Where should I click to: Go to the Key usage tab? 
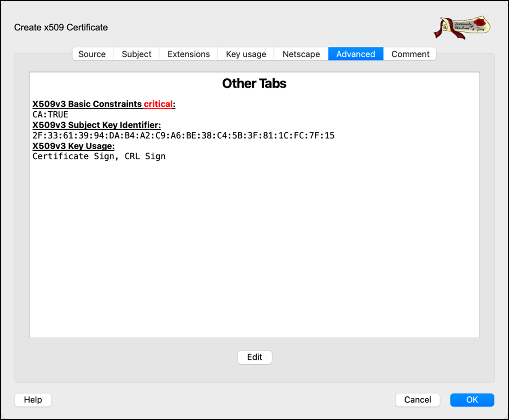tap(246, 54)
